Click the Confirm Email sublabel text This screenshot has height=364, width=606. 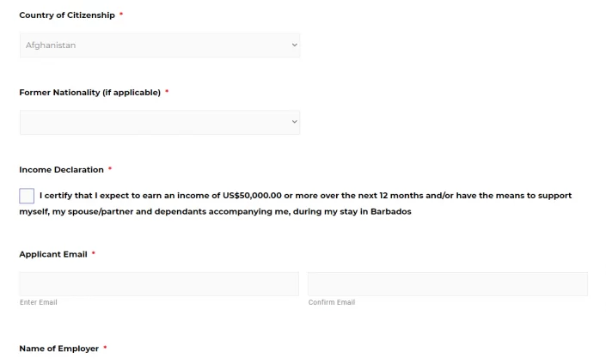332,302
